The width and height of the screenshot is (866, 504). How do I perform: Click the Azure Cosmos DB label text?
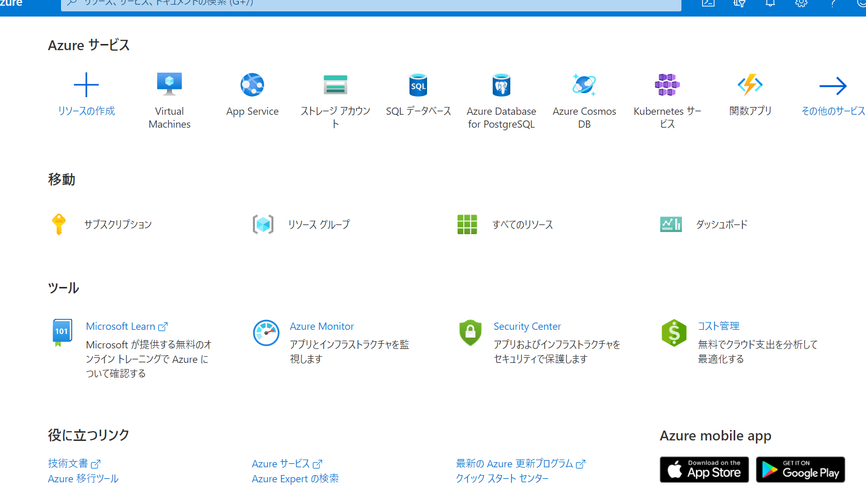pos(584,118)
